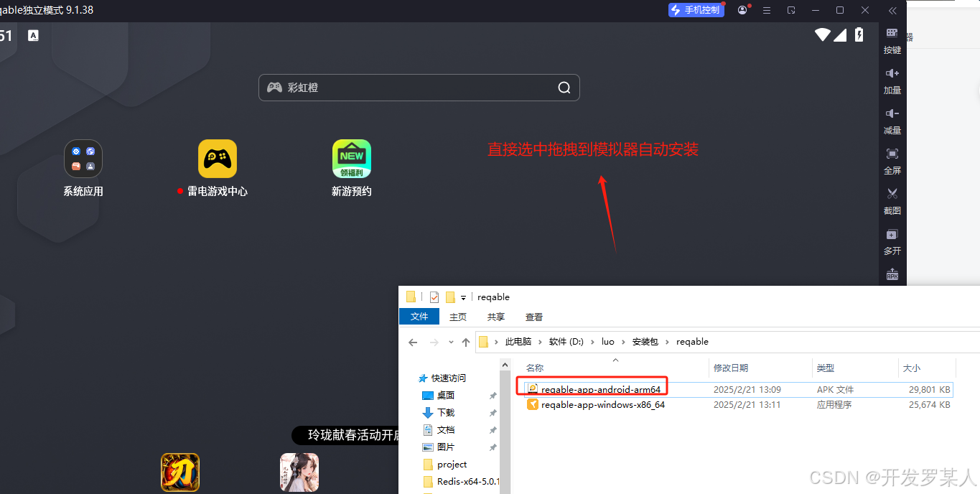The width and height of the screenshot is (980, 494).
Task: Open the user account icon in emulator title bar
Action: (x=743, y=10)
